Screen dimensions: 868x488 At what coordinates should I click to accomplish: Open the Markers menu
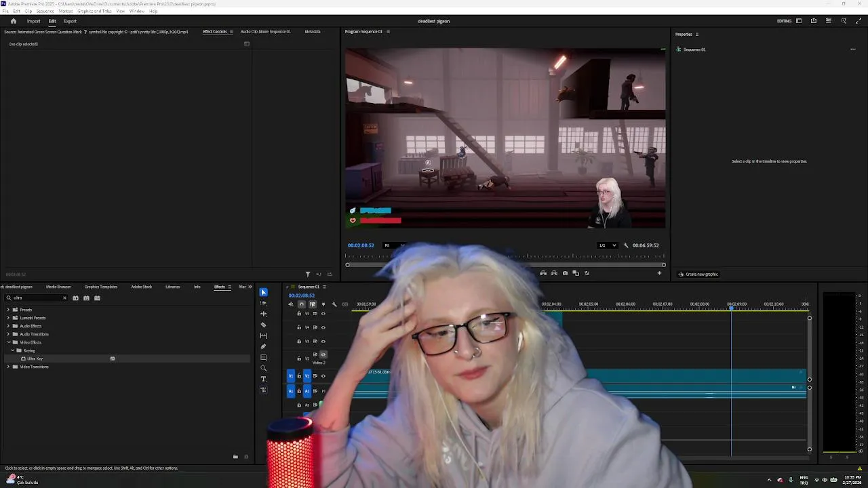coord(66,12)
